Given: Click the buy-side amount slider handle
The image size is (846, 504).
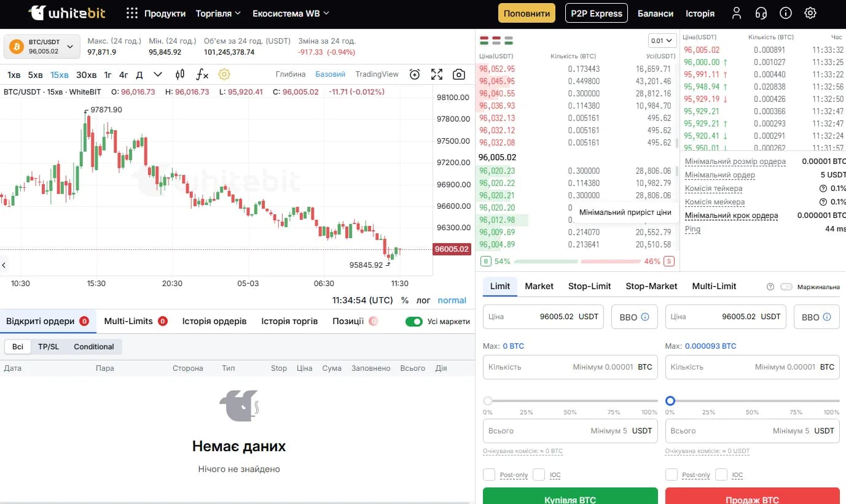Looking at the screenshot, I should 488,401.
